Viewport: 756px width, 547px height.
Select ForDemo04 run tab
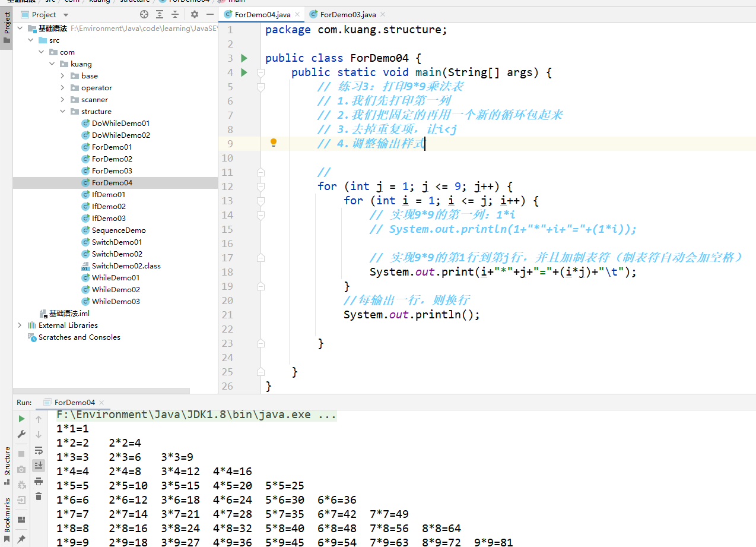[74, 402]
